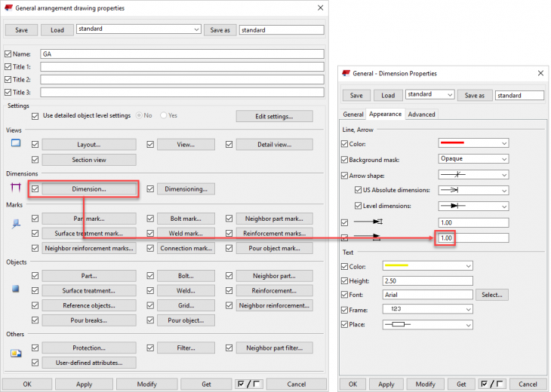
Task: Click the Edit settings... button
Action: 274,116
